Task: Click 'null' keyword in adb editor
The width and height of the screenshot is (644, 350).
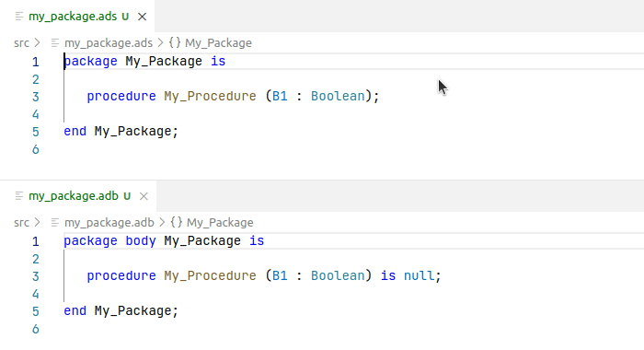Action: tap(419, 275)
